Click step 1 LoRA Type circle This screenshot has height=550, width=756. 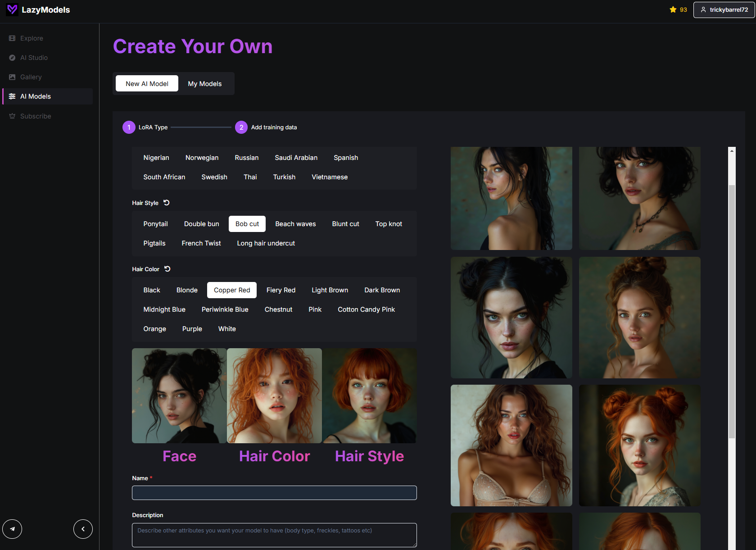129,127
